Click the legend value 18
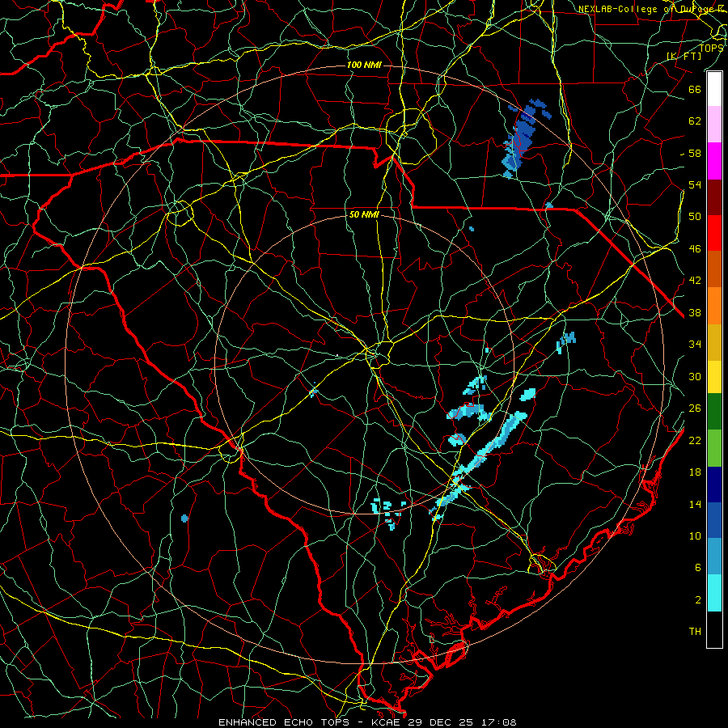 point(695,472)
